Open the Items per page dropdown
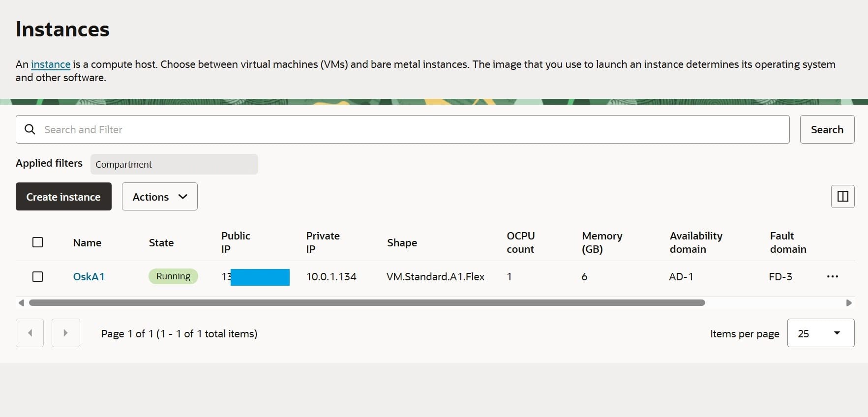Screen dimensions: 868x417 click(820, 333)
